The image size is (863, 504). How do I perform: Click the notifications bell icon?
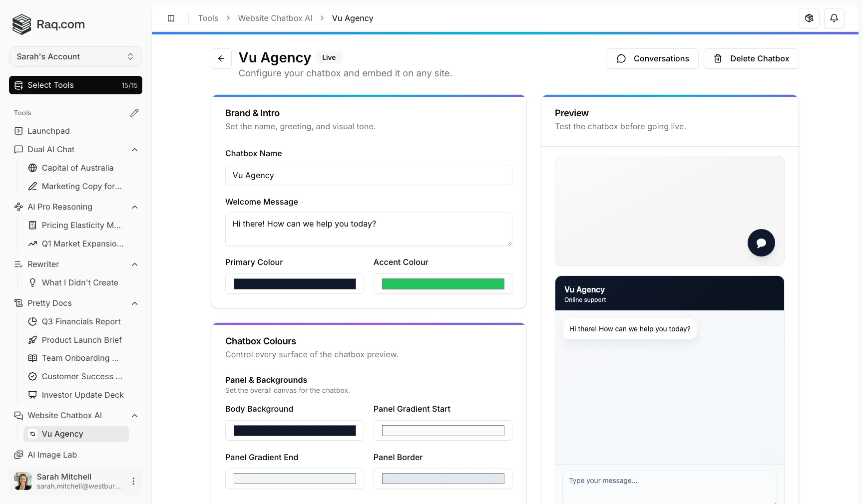(x=834, y=18)
